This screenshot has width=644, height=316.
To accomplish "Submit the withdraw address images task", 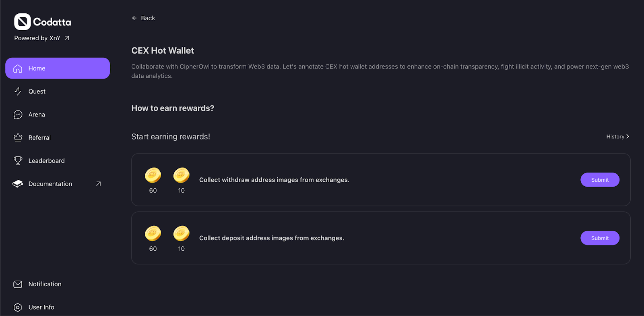I will (x=599, y=180).
